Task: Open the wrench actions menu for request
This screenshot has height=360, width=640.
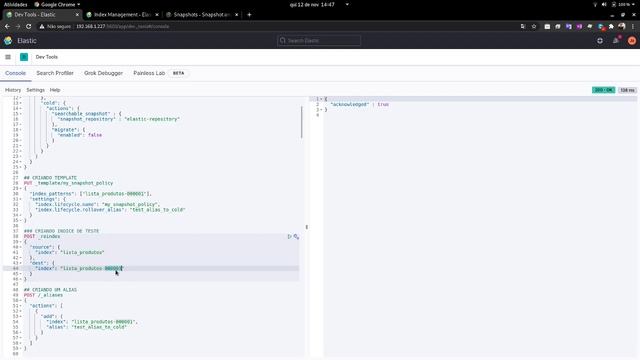Action: 296,236
